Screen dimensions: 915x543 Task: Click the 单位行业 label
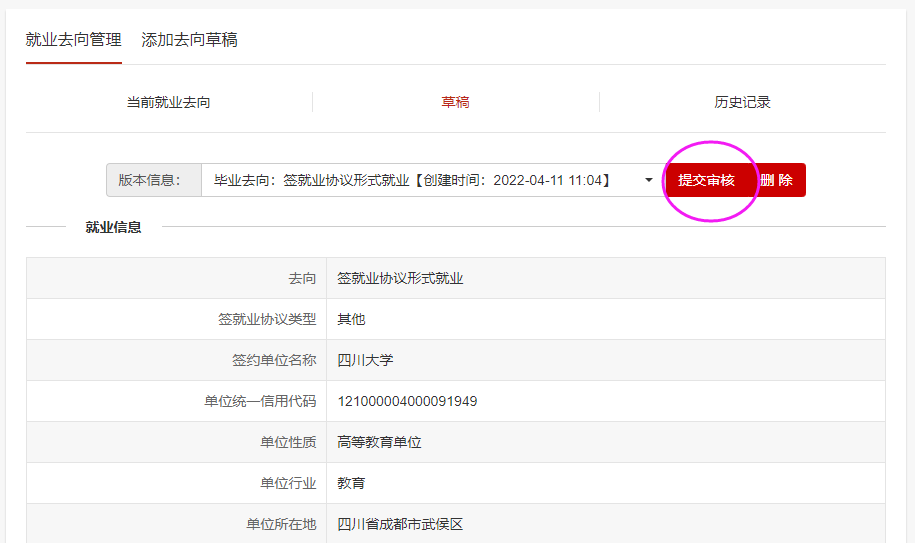tap(288, 483)
